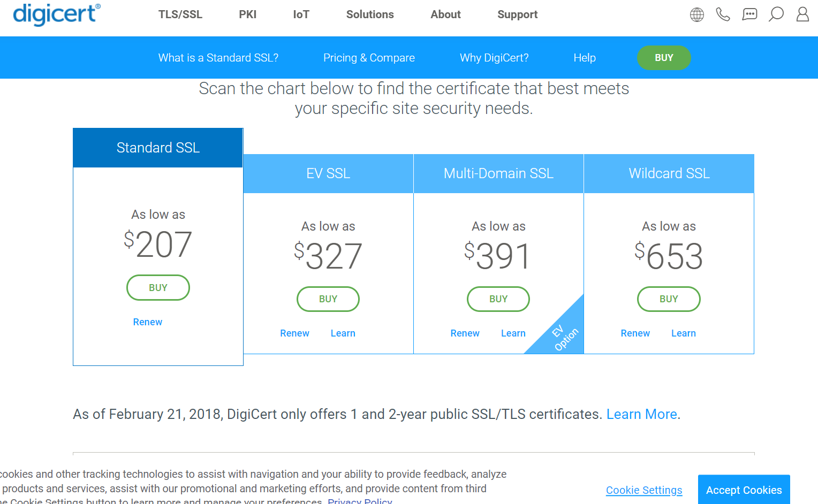
Task: Renew a Standard SSL certificate
Action: (x=148, y=322)
